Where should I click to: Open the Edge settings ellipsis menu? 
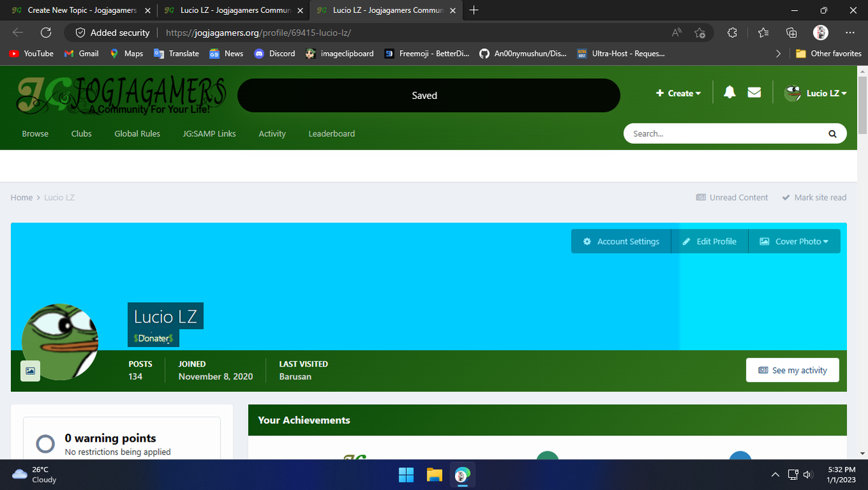pos(850,33)
